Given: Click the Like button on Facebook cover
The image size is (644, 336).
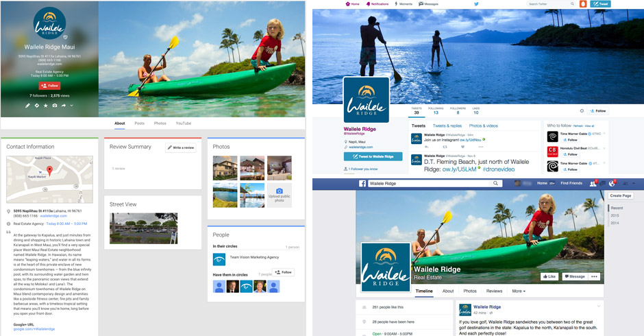Looking at the screenshot, I should pyautogui.click(x=549, y=276).
